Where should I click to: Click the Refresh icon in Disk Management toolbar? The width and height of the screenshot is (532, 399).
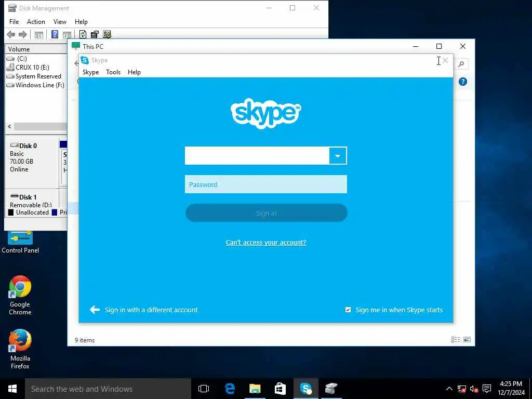coord(83,34)
